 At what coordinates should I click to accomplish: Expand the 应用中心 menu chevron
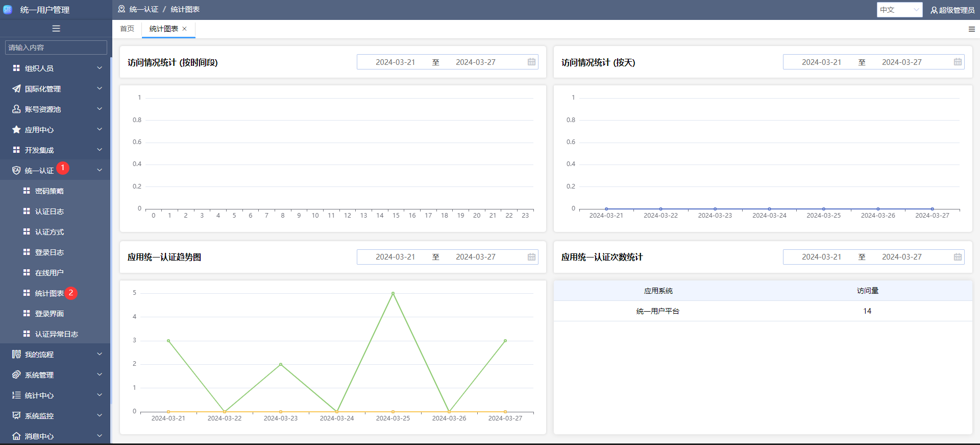point(100,129)
